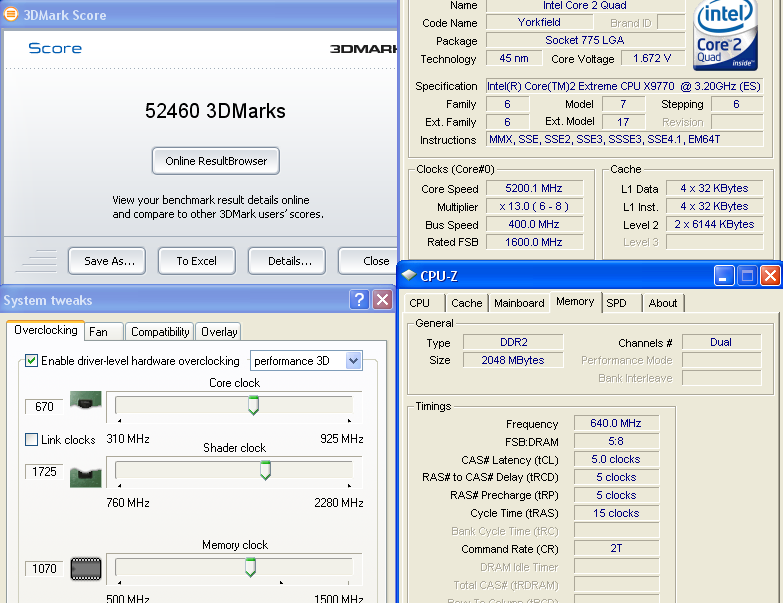Click the Code Name value Yorkfield
Viewport: 783px width, 603px height.
[539, 22]
